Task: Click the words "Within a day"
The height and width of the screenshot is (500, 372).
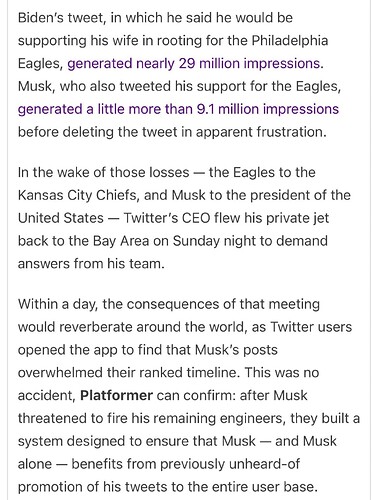Action: tap(58, 305)
